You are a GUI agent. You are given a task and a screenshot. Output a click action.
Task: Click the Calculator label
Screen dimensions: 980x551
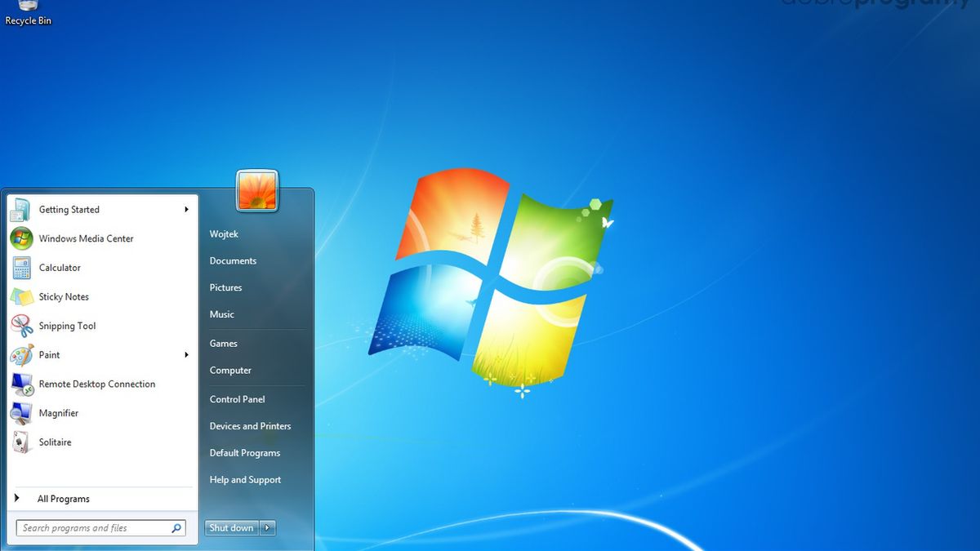60,268
